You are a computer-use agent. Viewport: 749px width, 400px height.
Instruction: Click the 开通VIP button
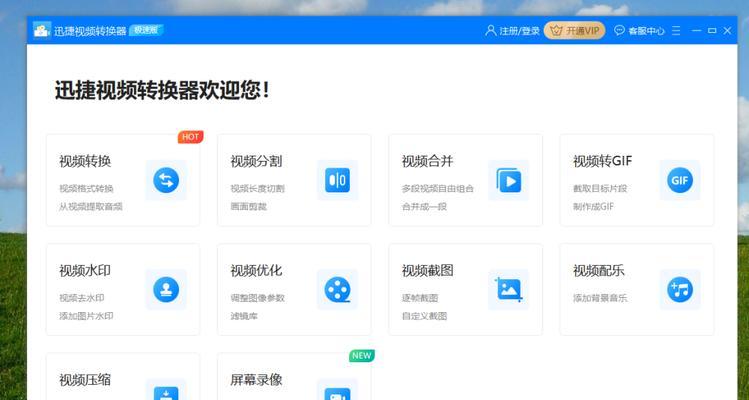[574, 31]
